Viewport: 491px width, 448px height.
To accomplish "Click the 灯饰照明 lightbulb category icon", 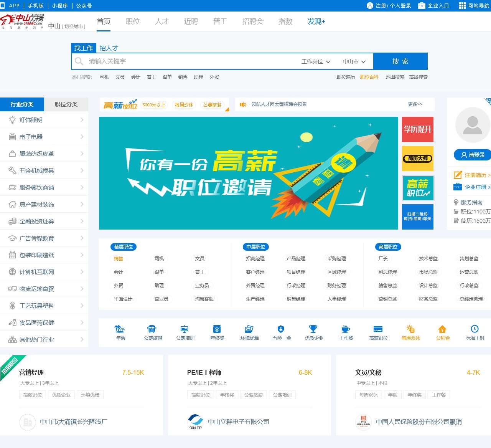I will 12,120.
